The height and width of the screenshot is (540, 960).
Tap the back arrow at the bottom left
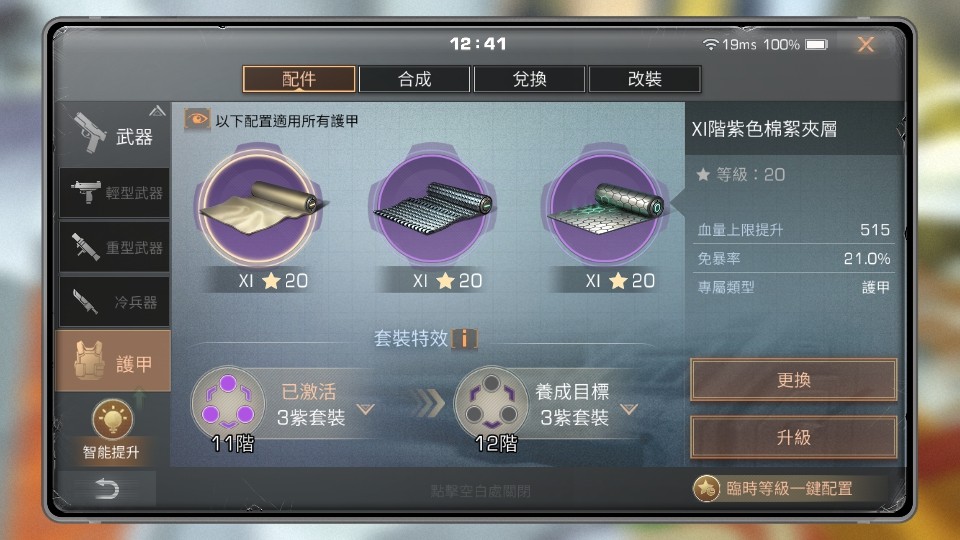click(107, 489)
